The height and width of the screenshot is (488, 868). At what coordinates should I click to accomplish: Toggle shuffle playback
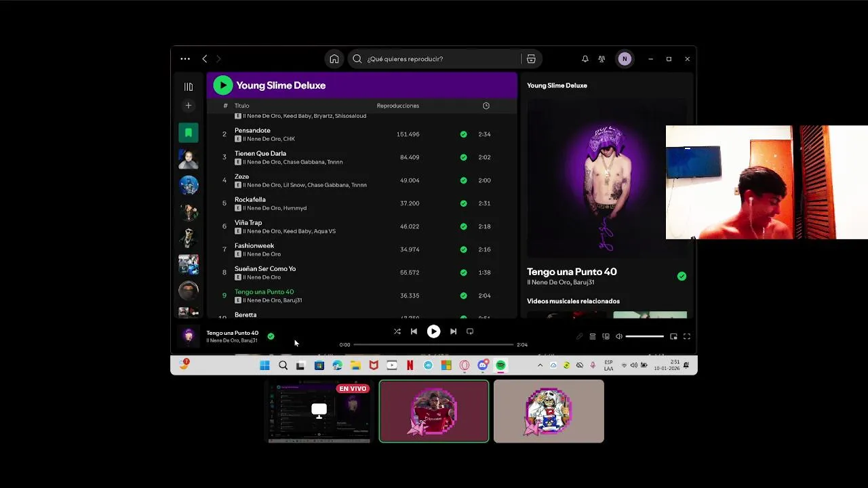[x=397, y=331]
